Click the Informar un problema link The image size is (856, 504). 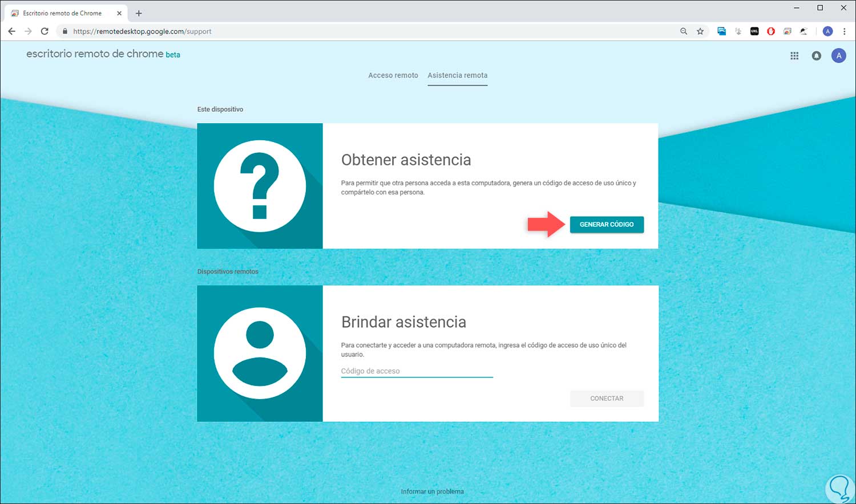click(x=433, y=491)
